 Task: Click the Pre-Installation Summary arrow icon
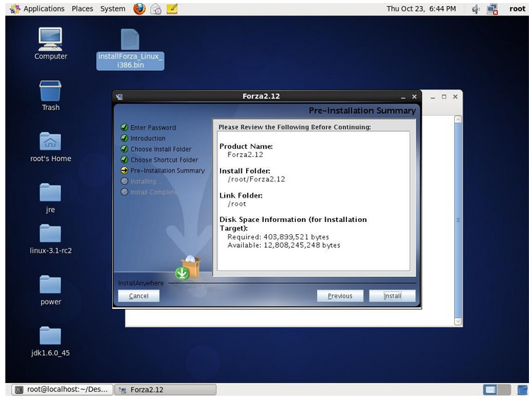coord(124,170)
